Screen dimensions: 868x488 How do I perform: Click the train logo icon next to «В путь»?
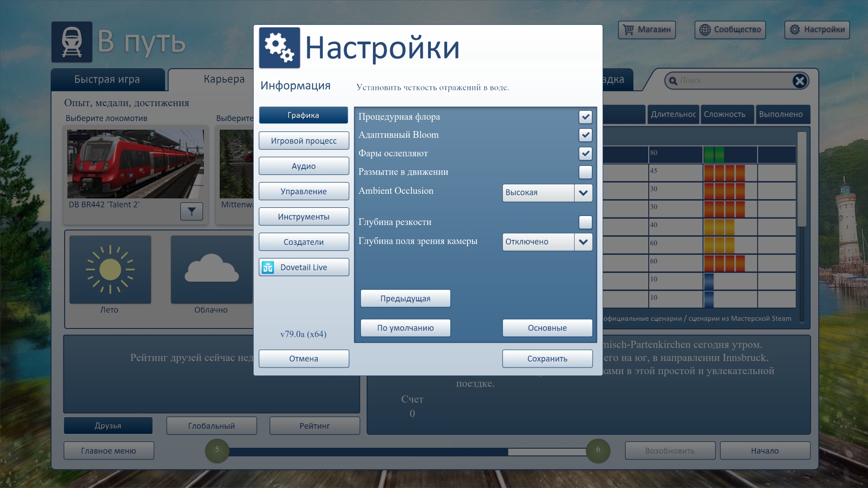pos(71,42)
